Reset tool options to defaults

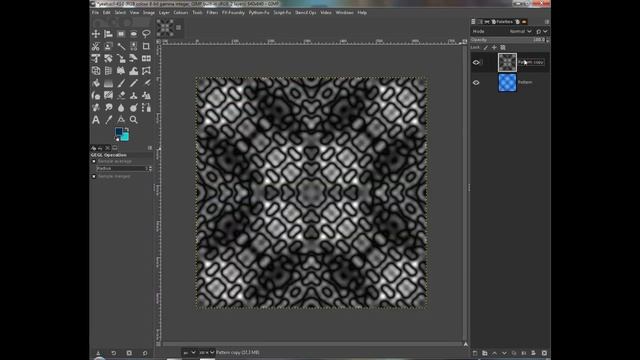(x=145, y=353)
